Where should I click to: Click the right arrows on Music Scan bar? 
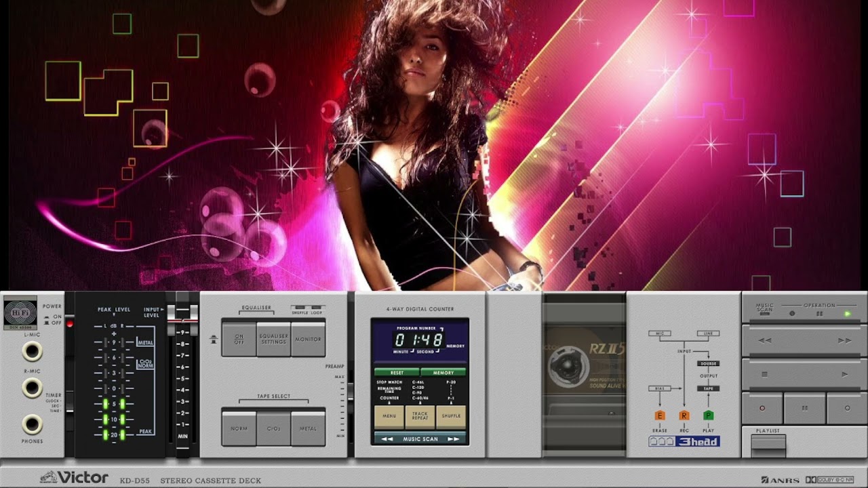pos(453,439)
